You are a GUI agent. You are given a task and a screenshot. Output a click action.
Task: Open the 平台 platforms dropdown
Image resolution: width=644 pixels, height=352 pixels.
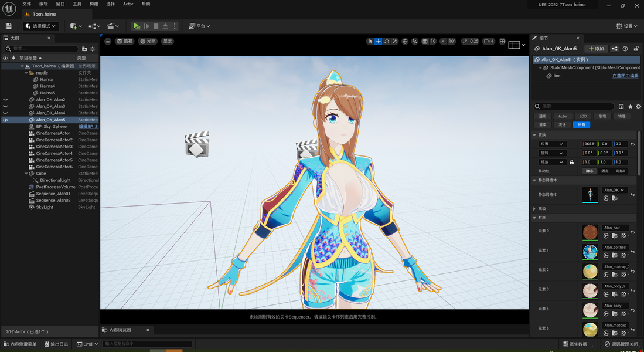click(x=199, y=26)
